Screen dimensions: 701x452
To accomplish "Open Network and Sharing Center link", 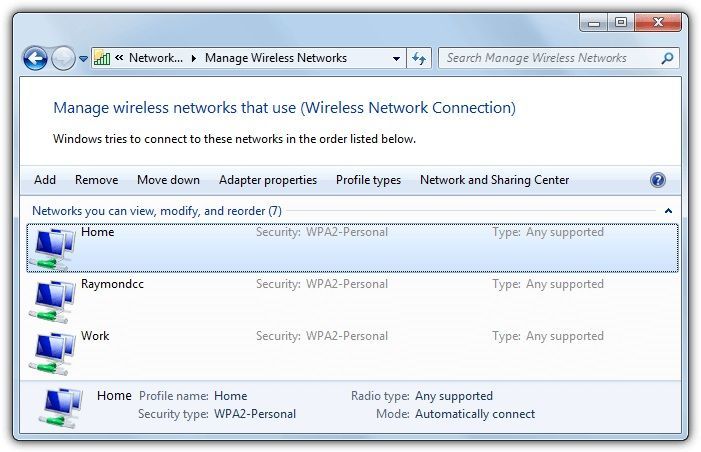I will pyautogui.click(x=494, y=180).
